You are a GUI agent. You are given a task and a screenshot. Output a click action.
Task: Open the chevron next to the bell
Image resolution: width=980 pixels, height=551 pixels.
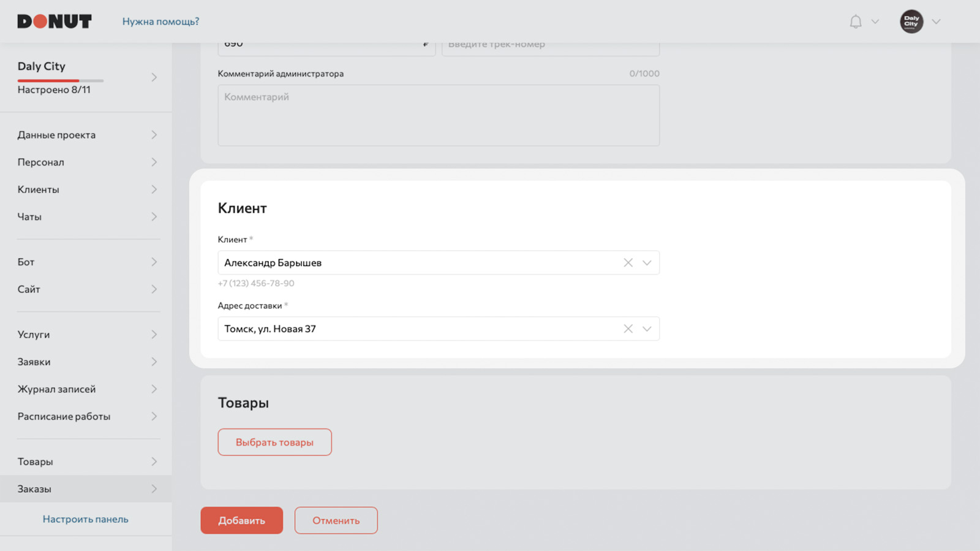click(875, 21)
